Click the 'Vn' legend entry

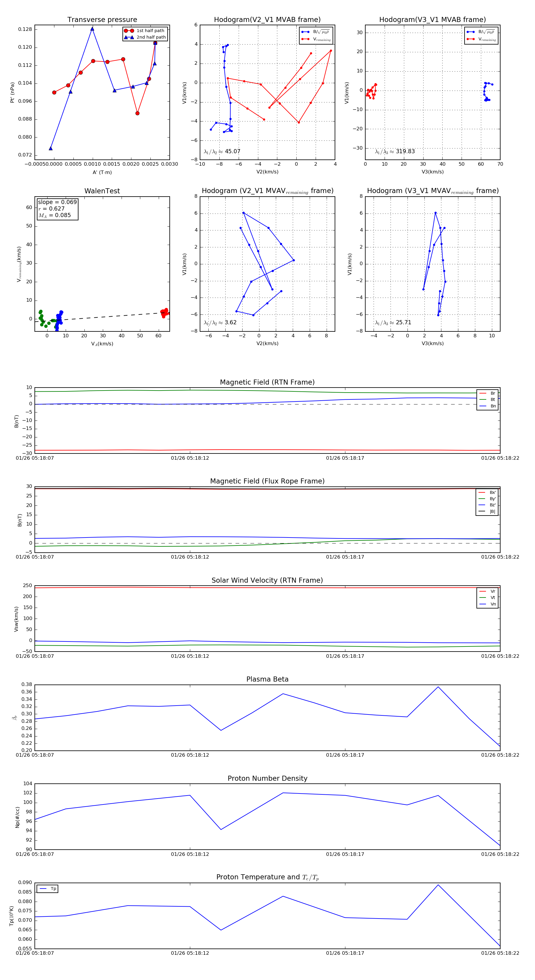point(488,604)
